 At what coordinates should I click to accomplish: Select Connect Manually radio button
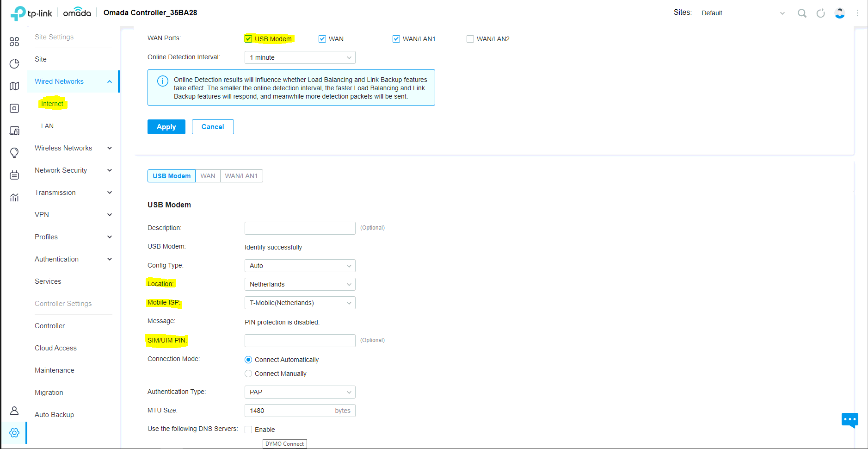[x=248, y=374]
